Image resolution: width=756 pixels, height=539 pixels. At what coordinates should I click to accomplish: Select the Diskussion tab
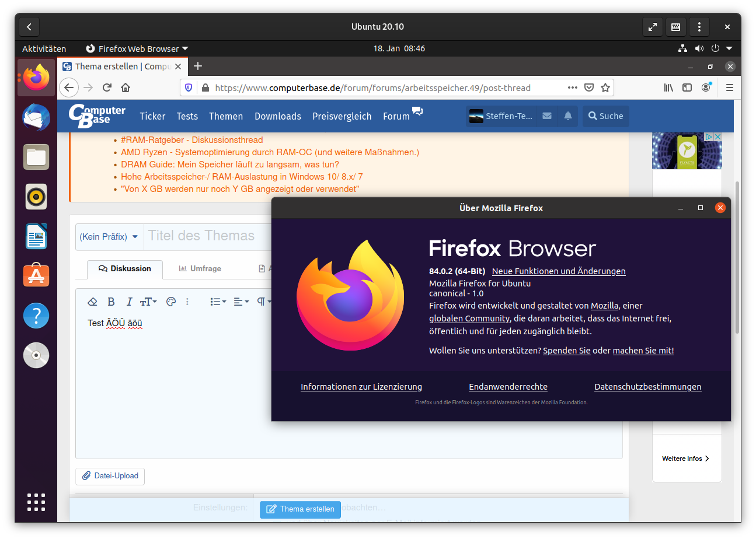125,269
